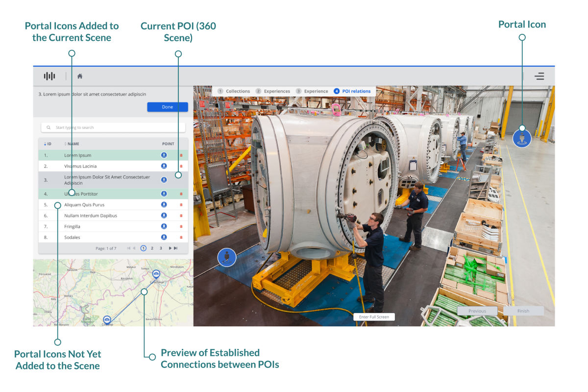This screenshot has width=588, height=392.
Task: Click the portal icon near the garage door
Action: (522, 138)
